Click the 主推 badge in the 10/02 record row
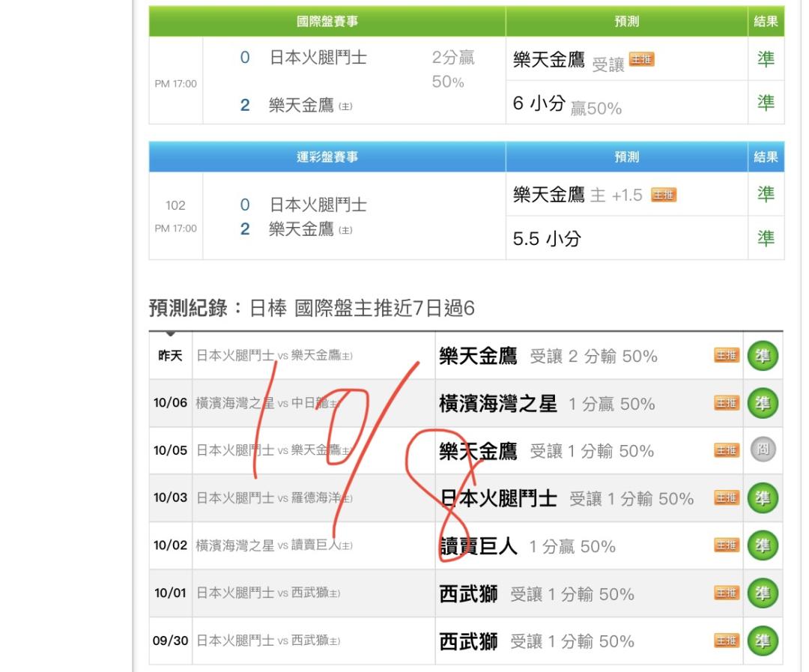The width and height of the screenshot is (809, 672). [x=727, y=545]
